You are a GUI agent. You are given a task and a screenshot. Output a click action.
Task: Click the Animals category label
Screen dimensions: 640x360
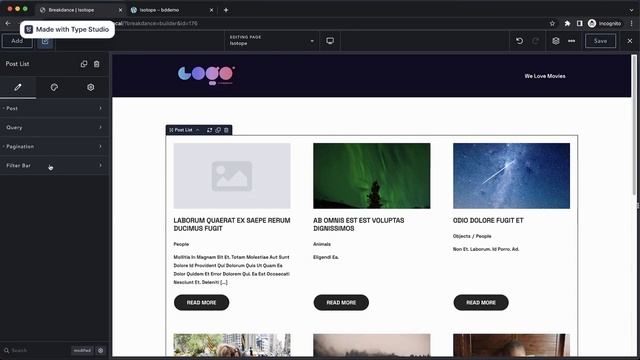tap(322, 244)
